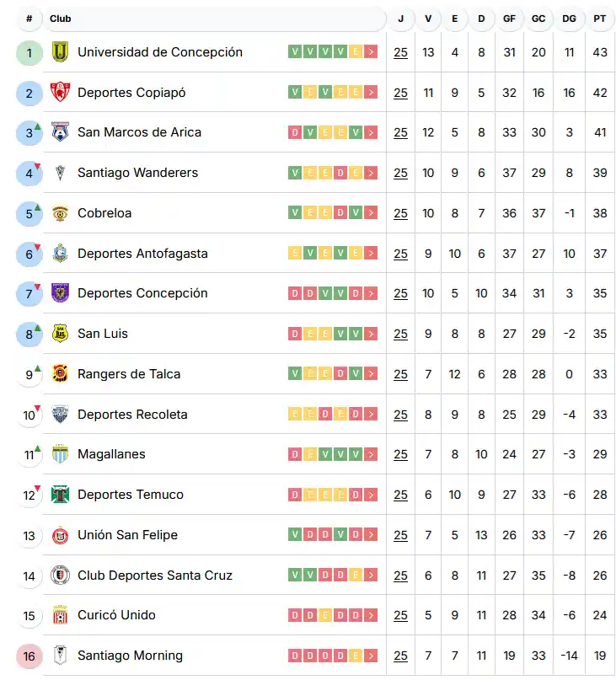Click the Cobreloa team logo
616x680 pixels.
[58, 213]
